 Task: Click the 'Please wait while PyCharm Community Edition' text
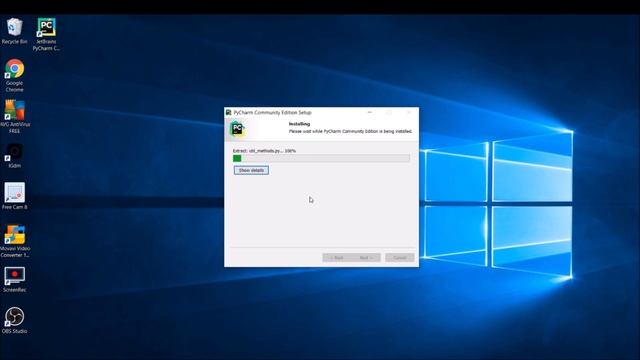click(x=350, y=131)
